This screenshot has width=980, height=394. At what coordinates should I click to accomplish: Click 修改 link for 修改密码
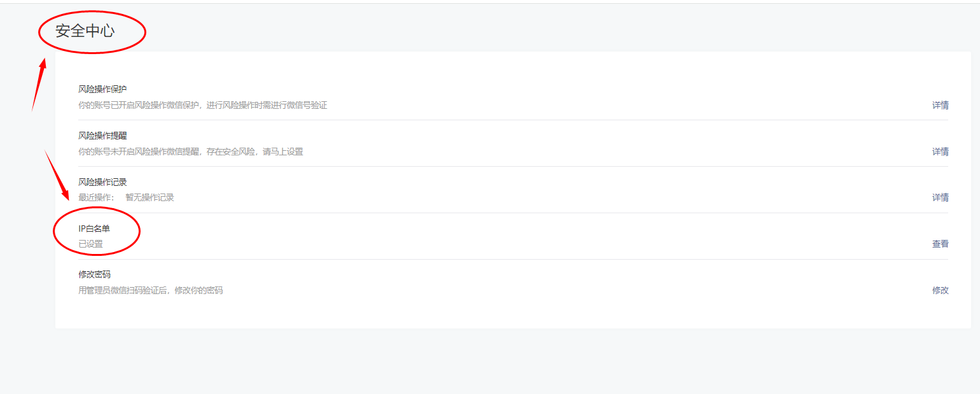coord(940,291)
